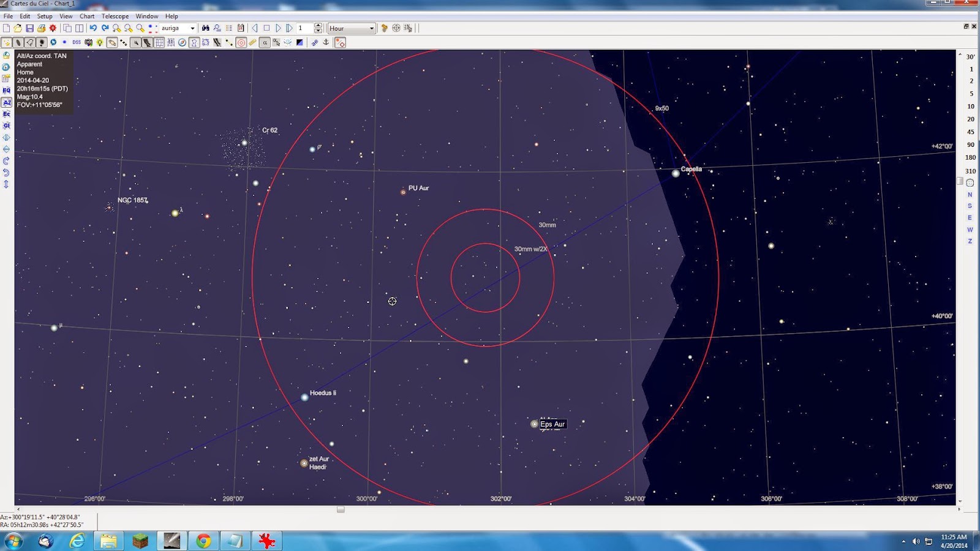Screen dimensions: 980x551
Task: Toggle the red eyepiece circles icon
Action: coord(241,43)
